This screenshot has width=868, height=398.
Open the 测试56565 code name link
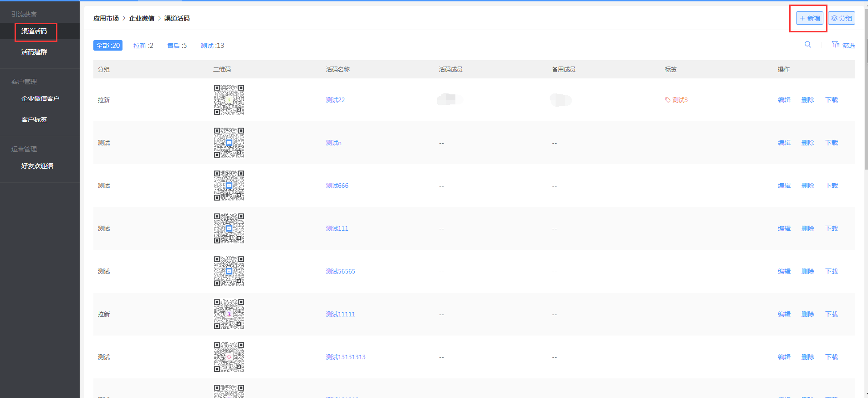point(340,271)
